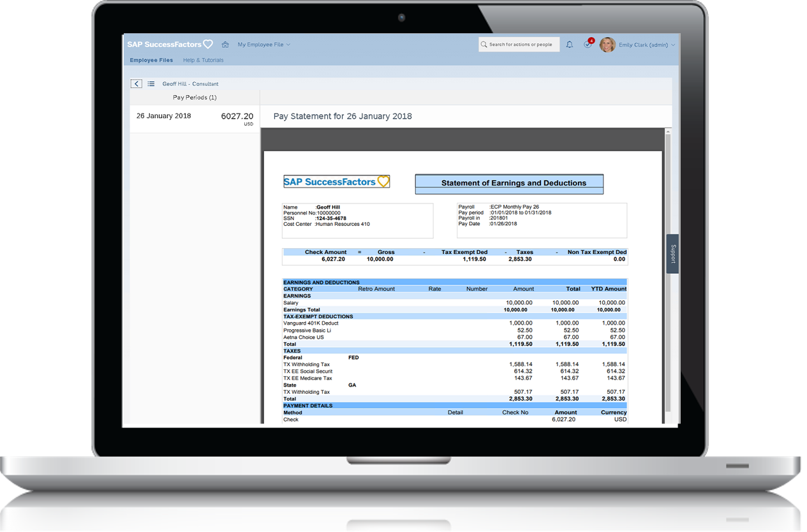Click the Aetna Choice US row

(x=454, y=337)
